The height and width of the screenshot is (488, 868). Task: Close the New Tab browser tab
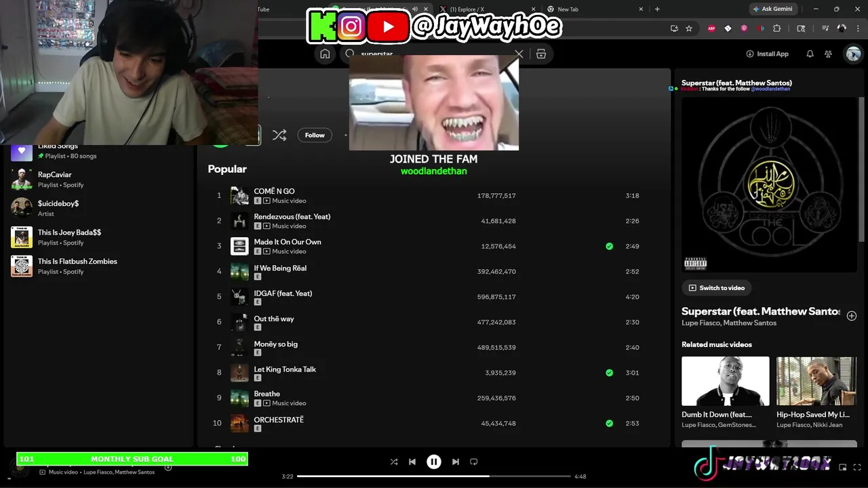(641, 9)
